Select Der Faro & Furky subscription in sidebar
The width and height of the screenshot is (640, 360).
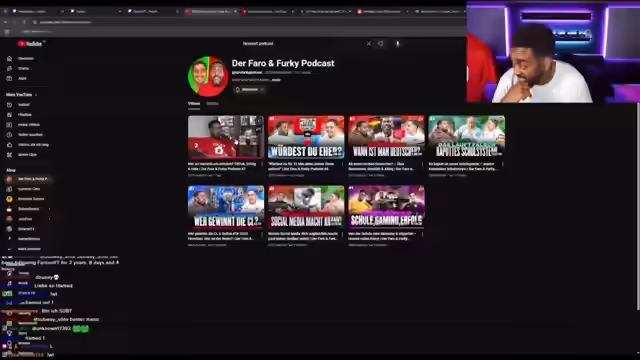point(28,179)
